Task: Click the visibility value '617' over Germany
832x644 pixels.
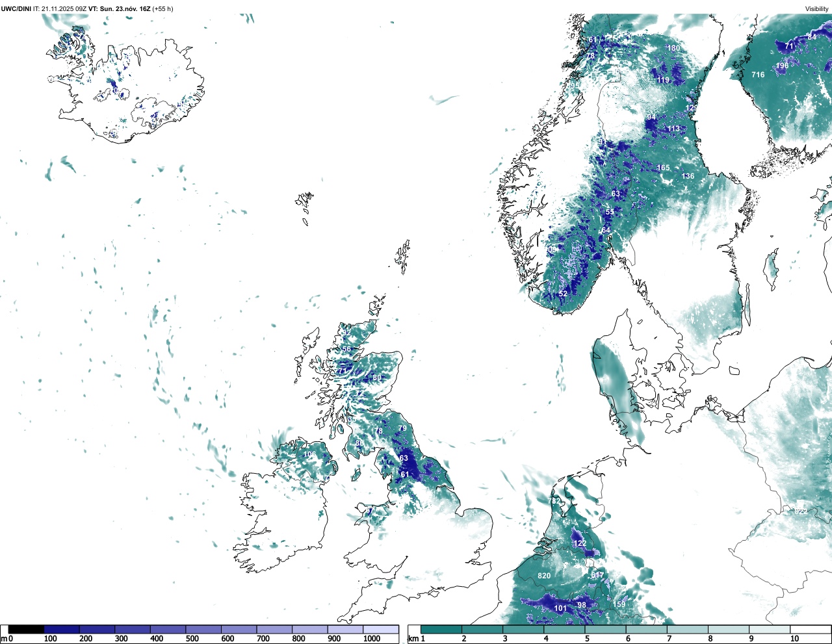Action: pyautogui.click(x=597, y=576)
